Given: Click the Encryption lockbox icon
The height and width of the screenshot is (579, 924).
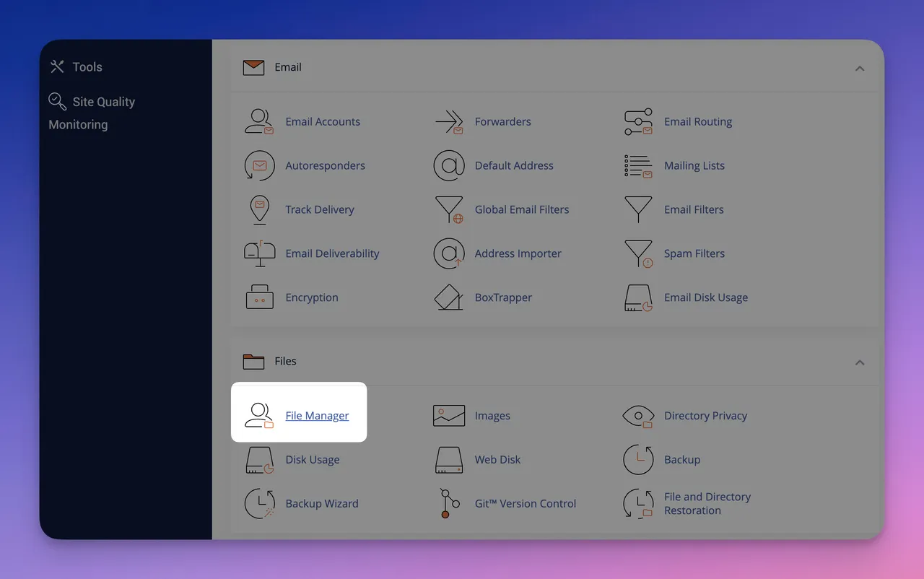Looking at the screenshot, I should 260,297.
